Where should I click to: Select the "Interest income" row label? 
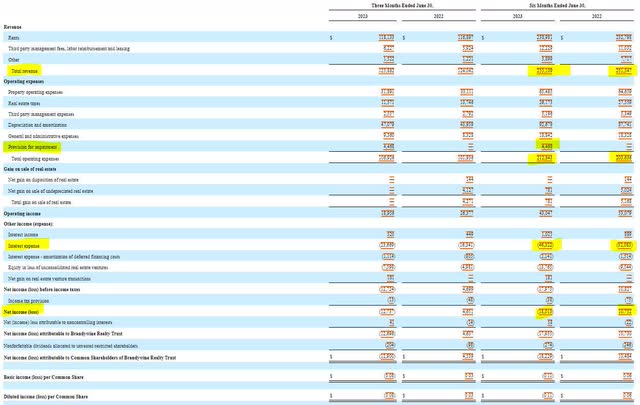point(23,235)
